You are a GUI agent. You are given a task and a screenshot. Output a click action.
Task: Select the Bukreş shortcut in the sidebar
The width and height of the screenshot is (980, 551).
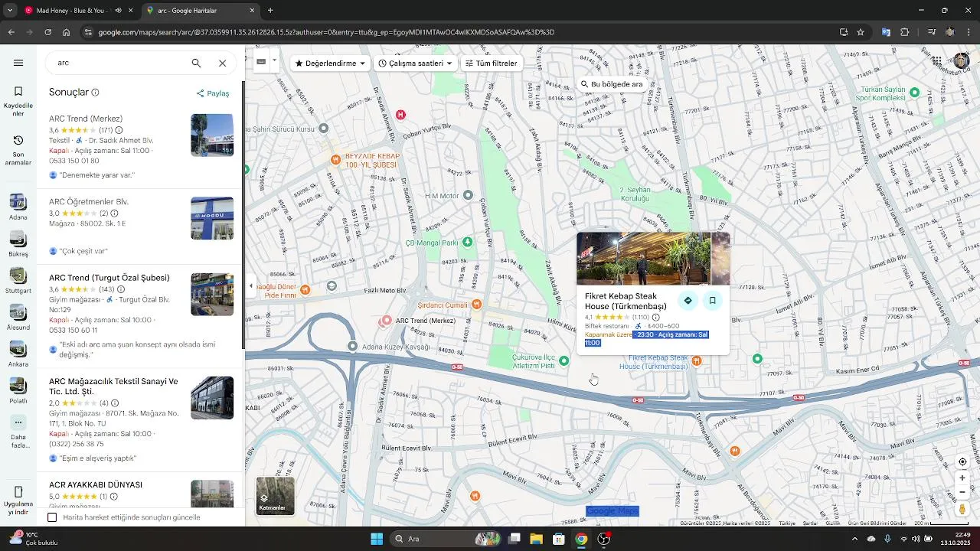18,243
